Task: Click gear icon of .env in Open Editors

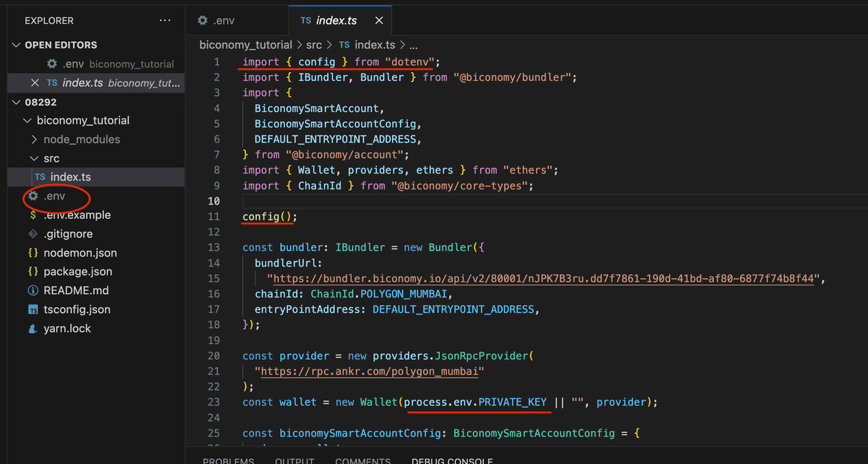Action: (x=52, y=64)
